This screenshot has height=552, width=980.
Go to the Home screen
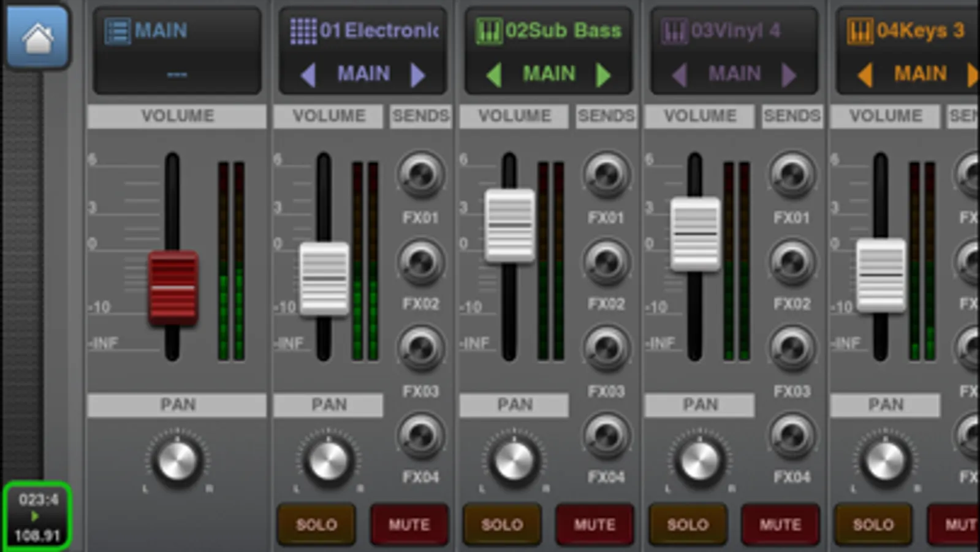pyautogui.click(x=37, y=37)
